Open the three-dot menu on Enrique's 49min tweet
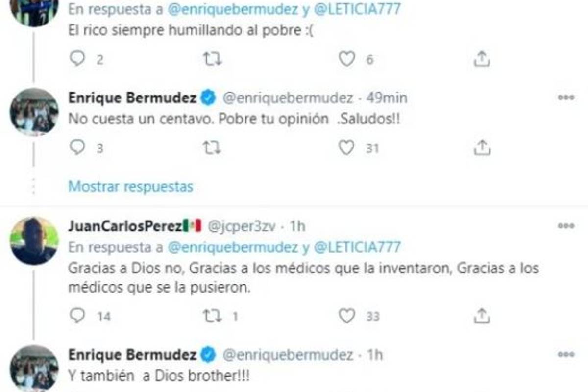 pos(566,97)
